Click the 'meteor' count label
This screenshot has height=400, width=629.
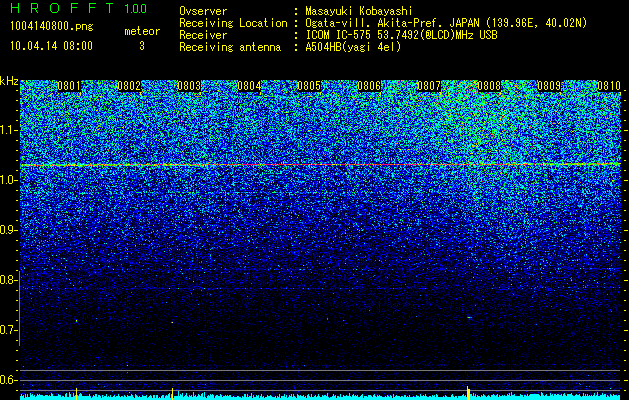click(142, 31)
